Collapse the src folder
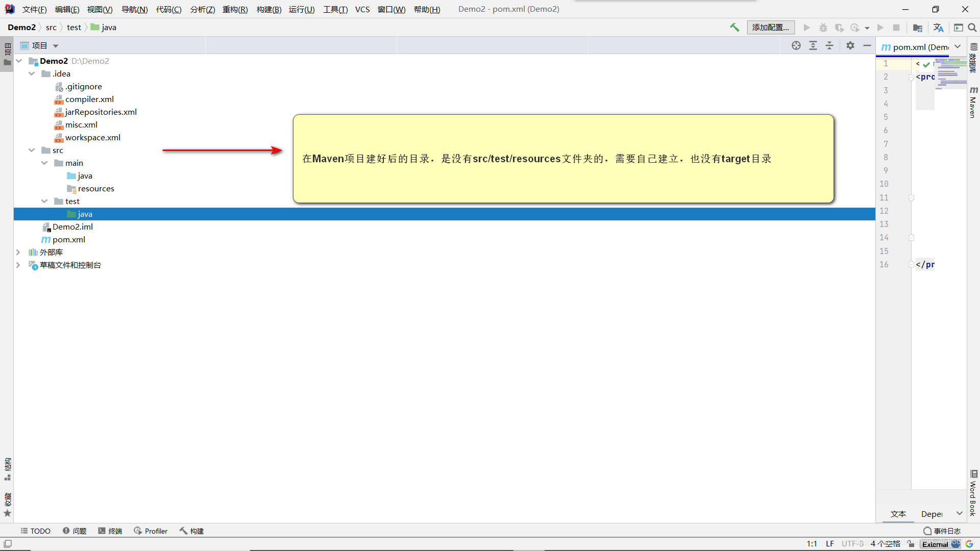This screenshot has width=980, height=551. coord(32,150)
